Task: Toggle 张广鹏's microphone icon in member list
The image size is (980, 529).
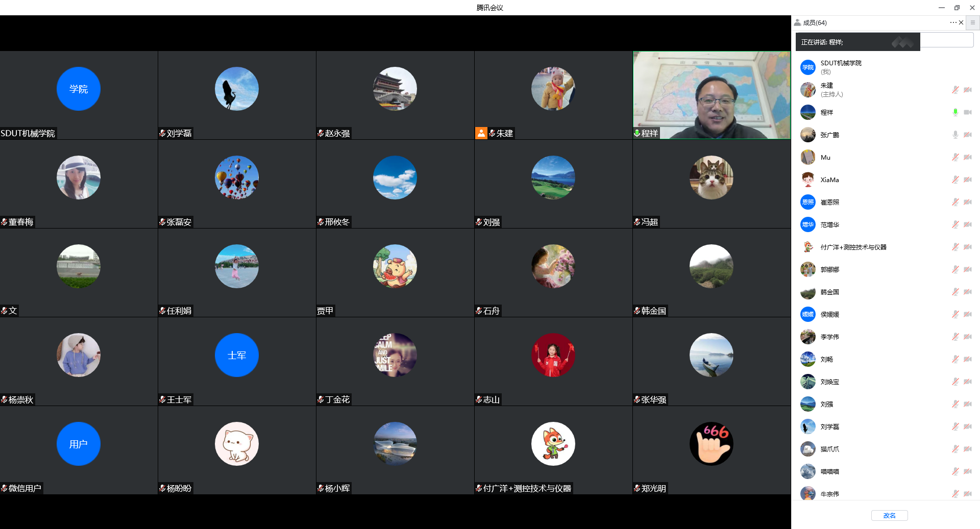Action: click(x=955, y=135)
